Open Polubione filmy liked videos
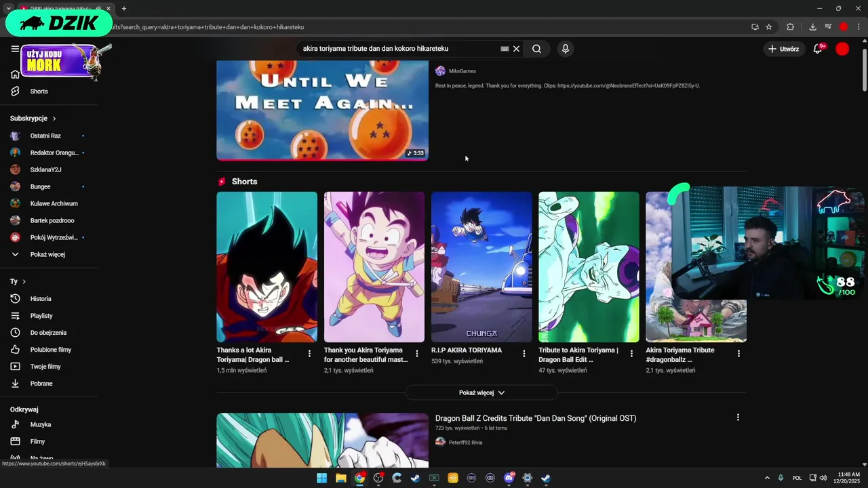 point(49,350)
